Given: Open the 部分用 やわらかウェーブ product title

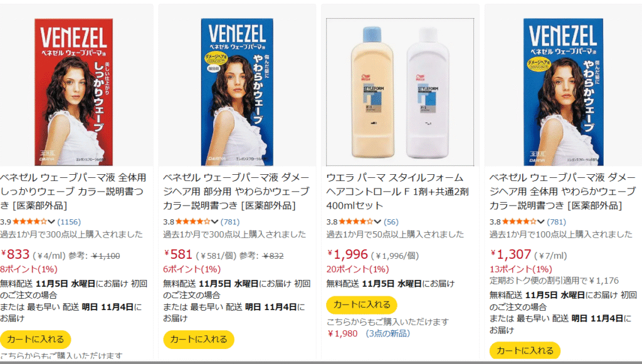Looking at the screenshot, I should (x=236, y=192).
